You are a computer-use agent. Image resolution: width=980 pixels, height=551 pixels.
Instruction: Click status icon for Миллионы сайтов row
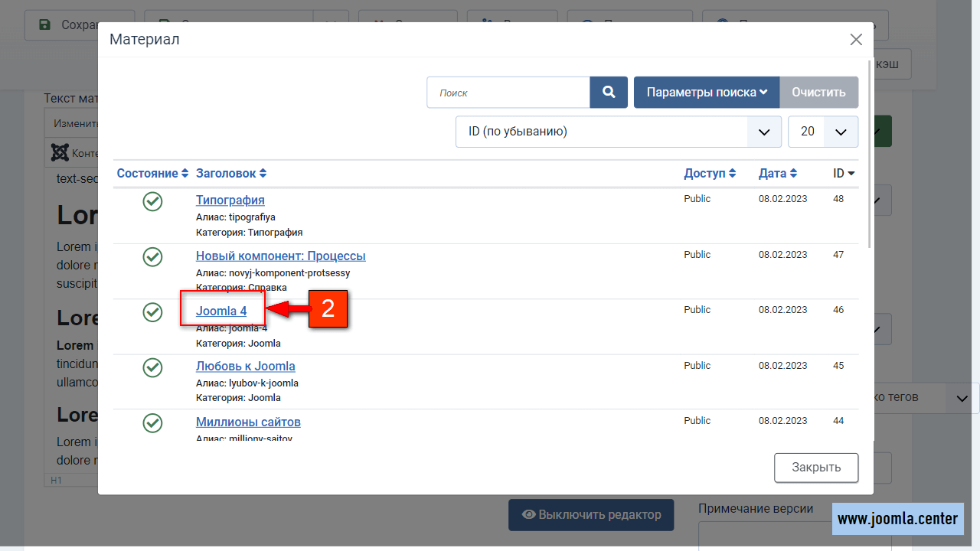point(153,423)
